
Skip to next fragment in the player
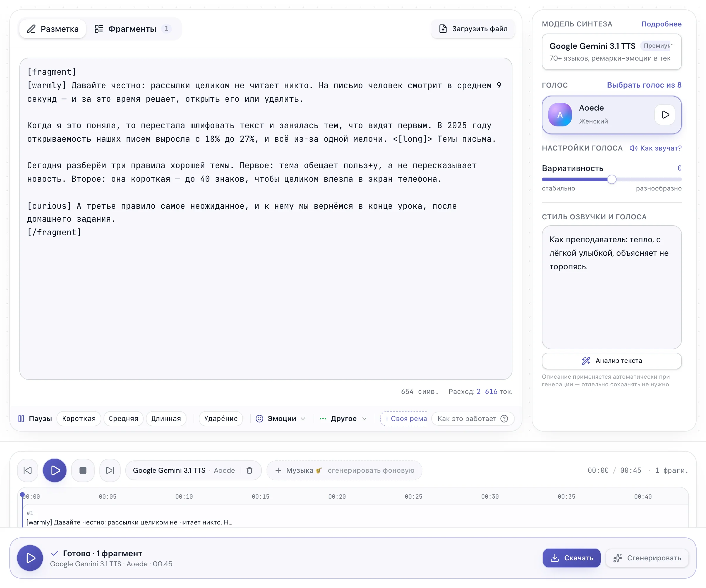(x=110, y=470)
